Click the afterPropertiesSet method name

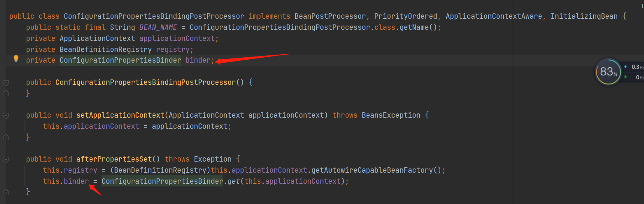point(114,159)
